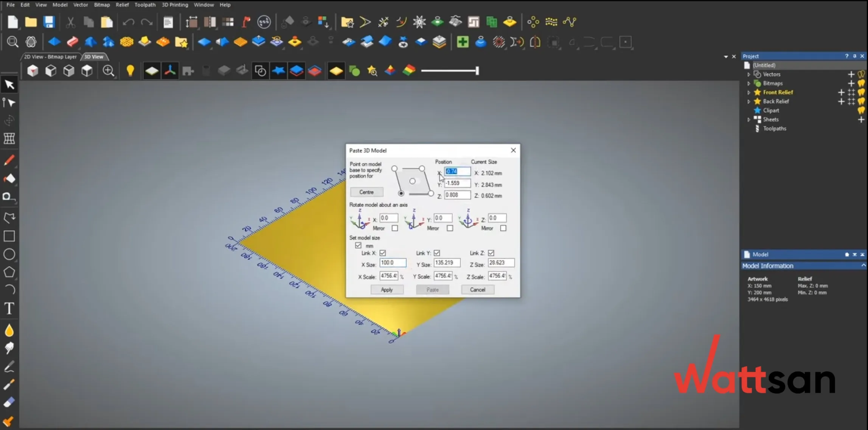
Task: Click the Position X input field
Action: [x=457, y=171]
